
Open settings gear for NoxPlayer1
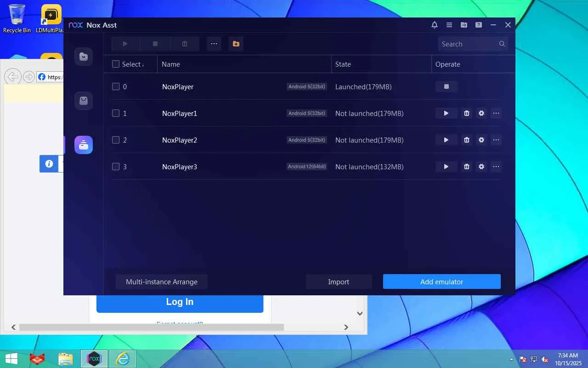(481, 113)
